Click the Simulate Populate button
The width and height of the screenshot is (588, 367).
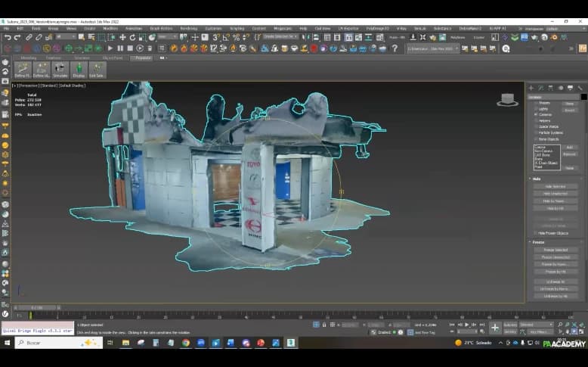coord(60,70)
